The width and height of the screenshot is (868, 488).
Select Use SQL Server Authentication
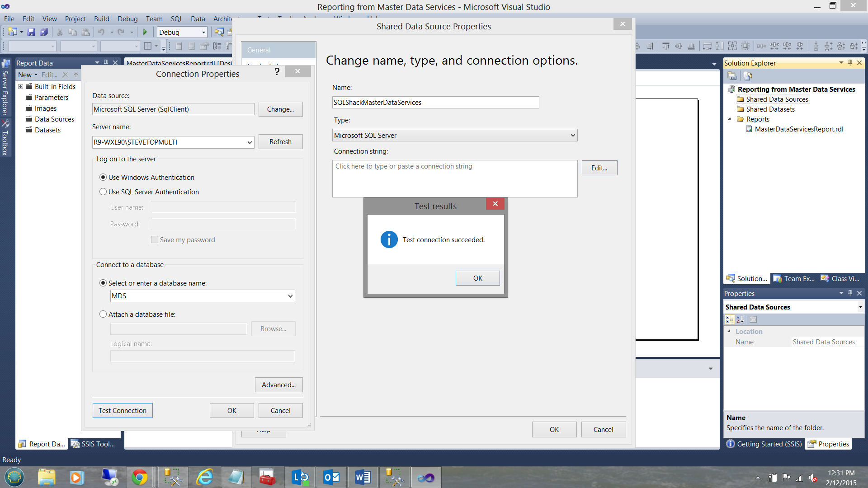(103, 192)
